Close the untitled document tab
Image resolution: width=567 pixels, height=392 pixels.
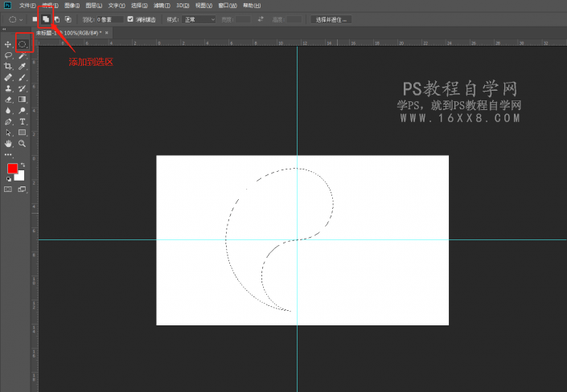click(107, 33)
